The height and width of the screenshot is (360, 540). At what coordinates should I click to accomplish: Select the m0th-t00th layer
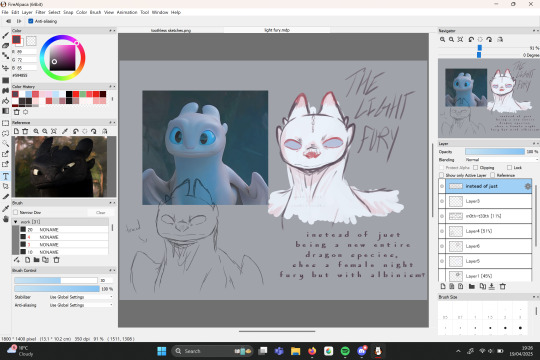click(x=489, y=216)
